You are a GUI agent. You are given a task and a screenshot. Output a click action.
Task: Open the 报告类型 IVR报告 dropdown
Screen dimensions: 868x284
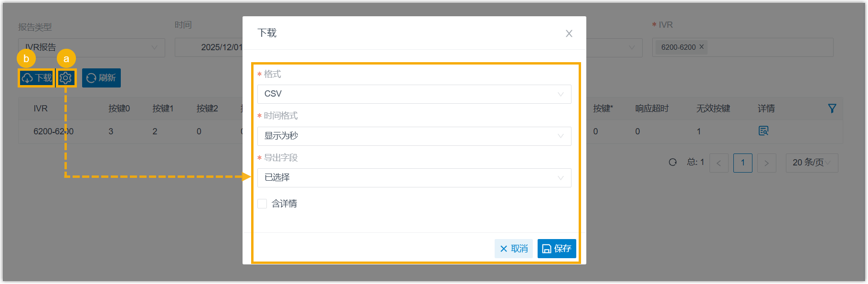[x=91, y=47]
